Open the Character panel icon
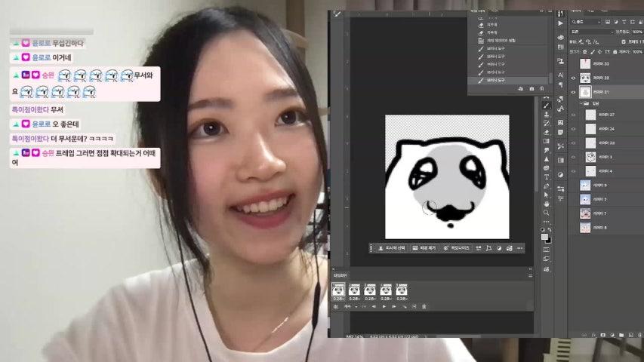This screenshot has height=362, width=644. pyautogui.click(x=561, y=75)
